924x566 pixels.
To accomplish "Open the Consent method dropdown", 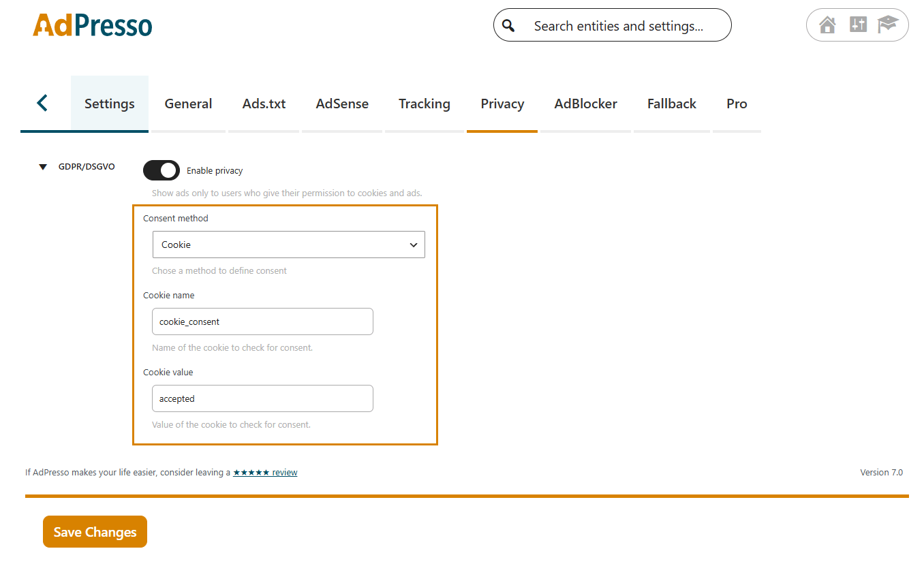I will 289,245.
